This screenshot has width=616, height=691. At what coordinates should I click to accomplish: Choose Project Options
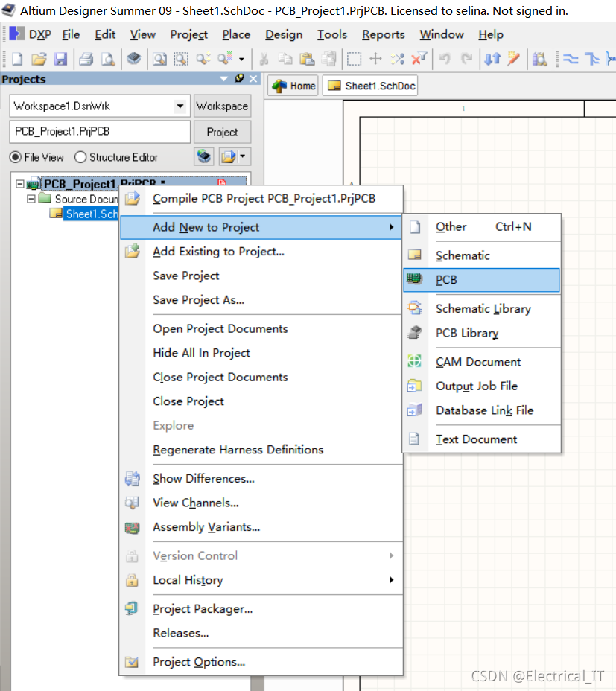(x=261, y=662)
